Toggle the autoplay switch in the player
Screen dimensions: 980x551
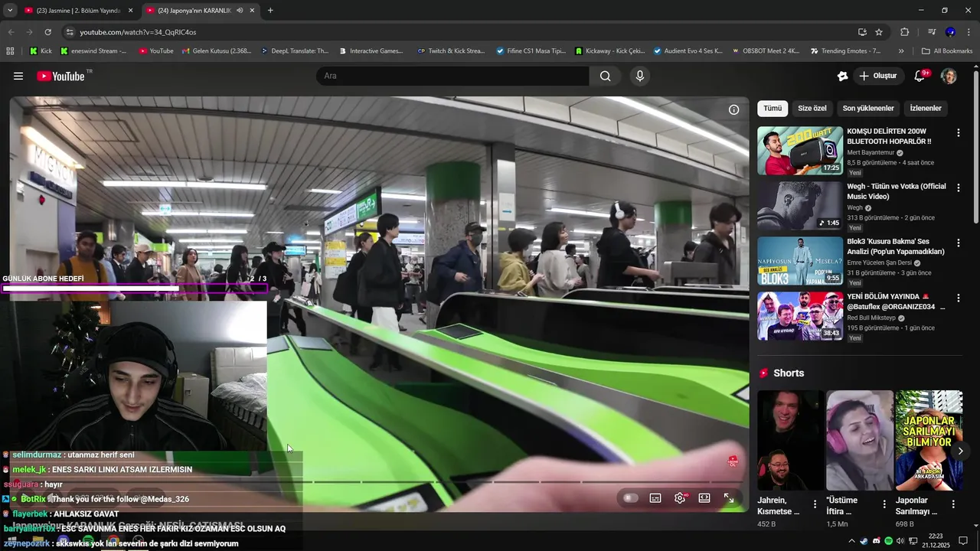tap(629, 497)
